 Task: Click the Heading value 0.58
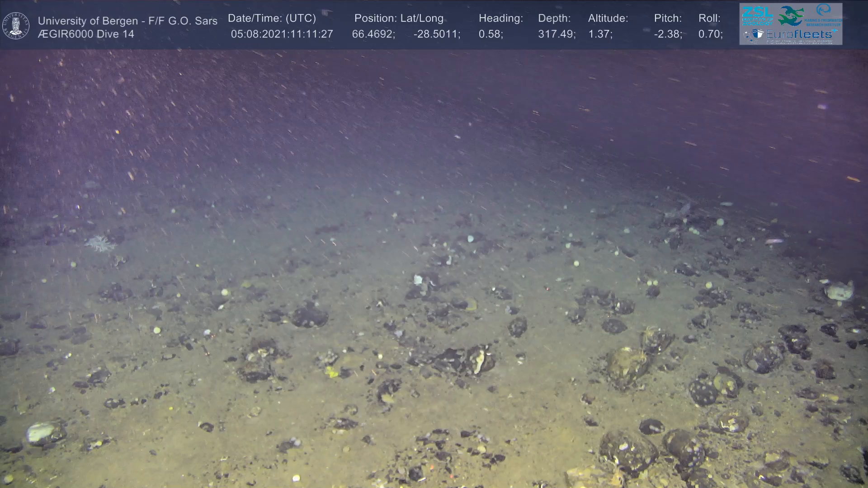pos(491,34)
